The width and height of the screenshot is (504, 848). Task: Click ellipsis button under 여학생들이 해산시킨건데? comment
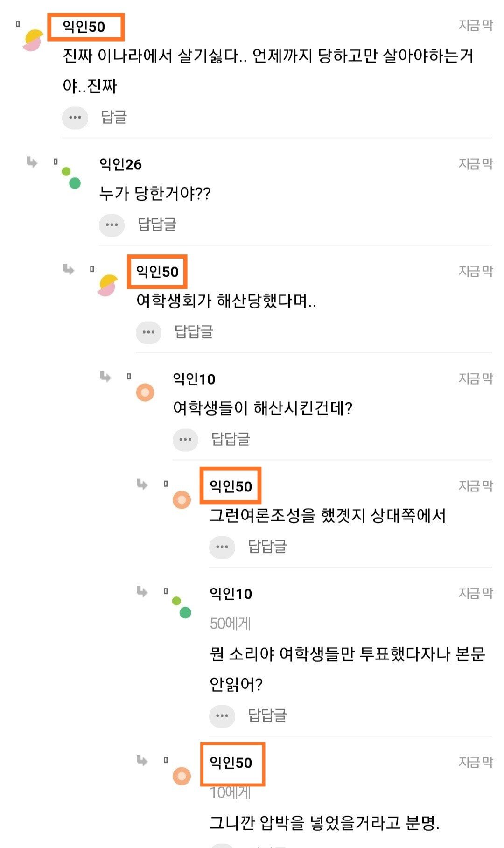[x=185, y=440]
